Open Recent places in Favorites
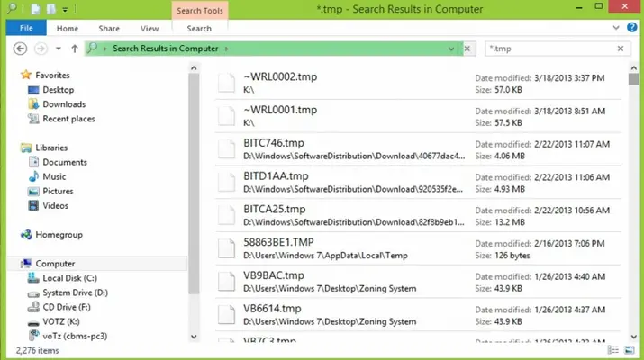 tap(68, 119)
